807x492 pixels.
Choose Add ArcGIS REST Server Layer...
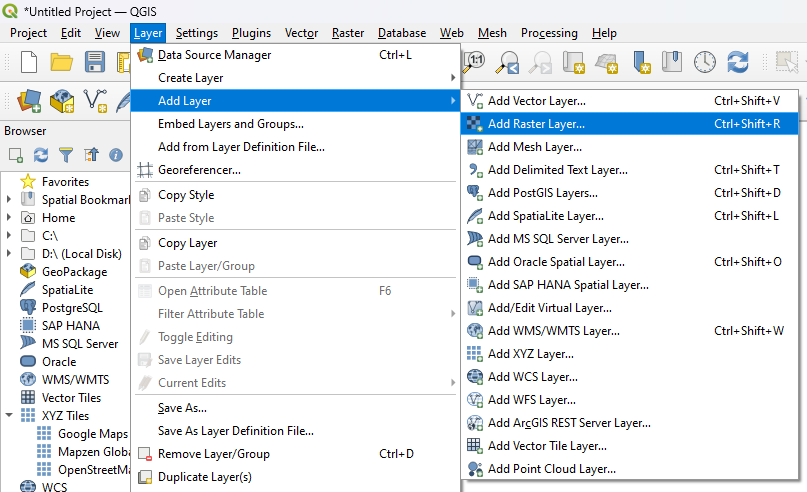(x=629, y=423)
